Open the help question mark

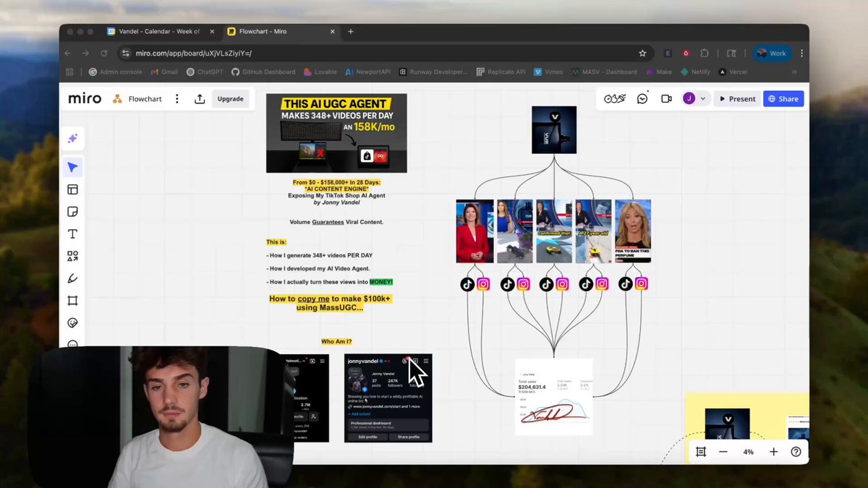pos(796,452)
